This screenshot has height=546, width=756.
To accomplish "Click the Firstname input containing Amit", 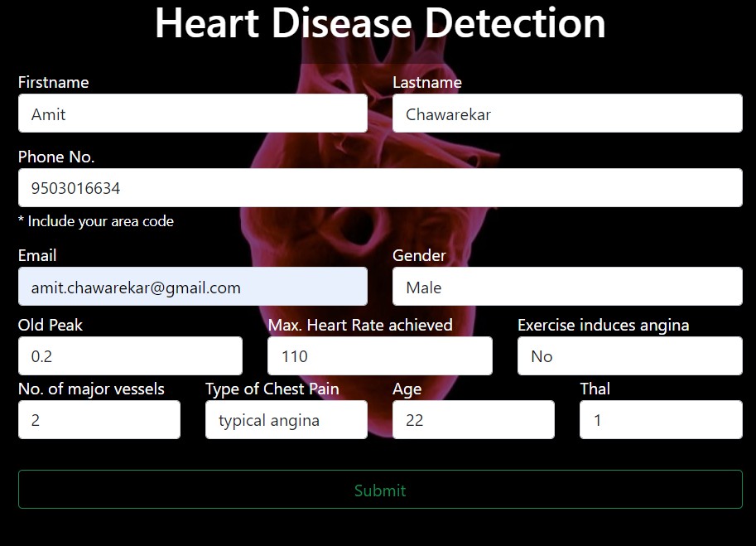I will point(193,114).
